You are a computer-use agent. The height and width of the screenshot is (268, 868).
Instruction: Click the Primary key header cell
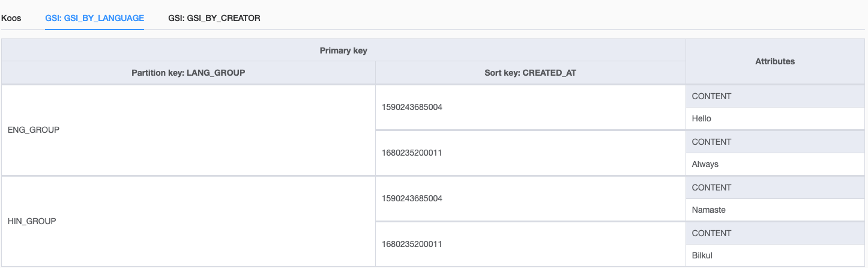point(343,50)
